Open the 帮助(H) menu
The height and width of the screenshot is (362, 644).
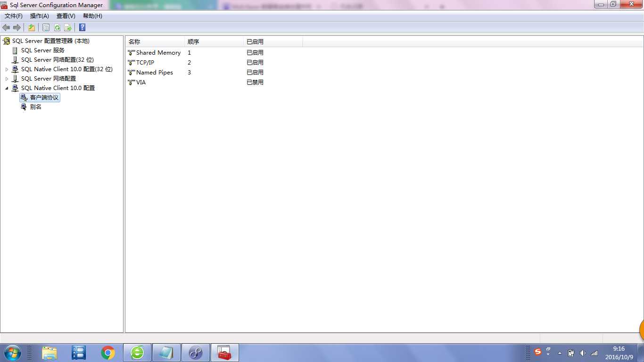92,16
